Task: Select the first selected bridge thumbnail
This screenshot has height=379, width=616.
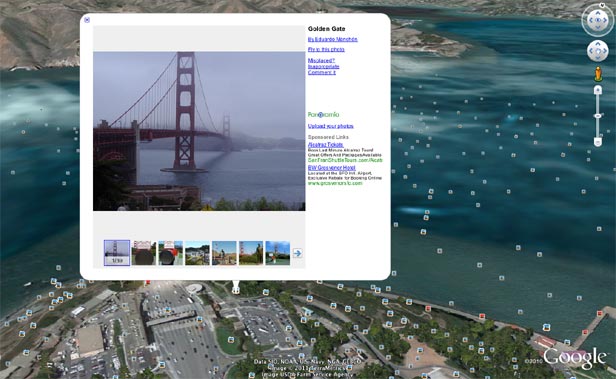Action: [117, 253]
